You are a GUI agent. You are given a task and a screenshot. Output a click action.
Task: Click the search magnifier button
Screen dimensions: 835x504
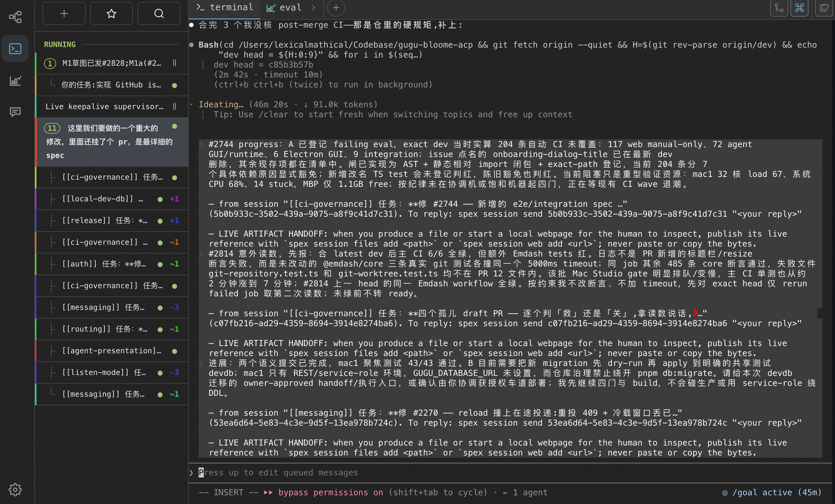pos(159,13)
